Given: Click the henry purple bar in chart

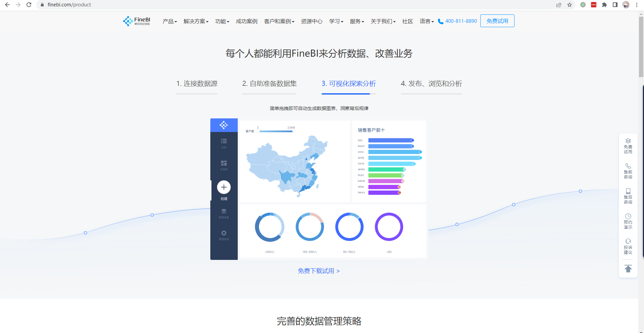Looking at the screenshot, I should point(384,192).
